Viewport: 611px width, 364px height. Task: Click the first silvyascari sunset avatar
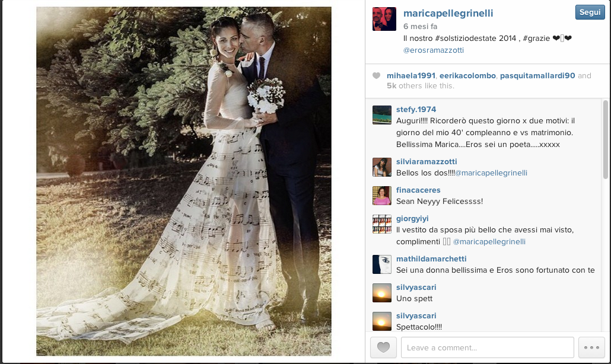(382, 293)
